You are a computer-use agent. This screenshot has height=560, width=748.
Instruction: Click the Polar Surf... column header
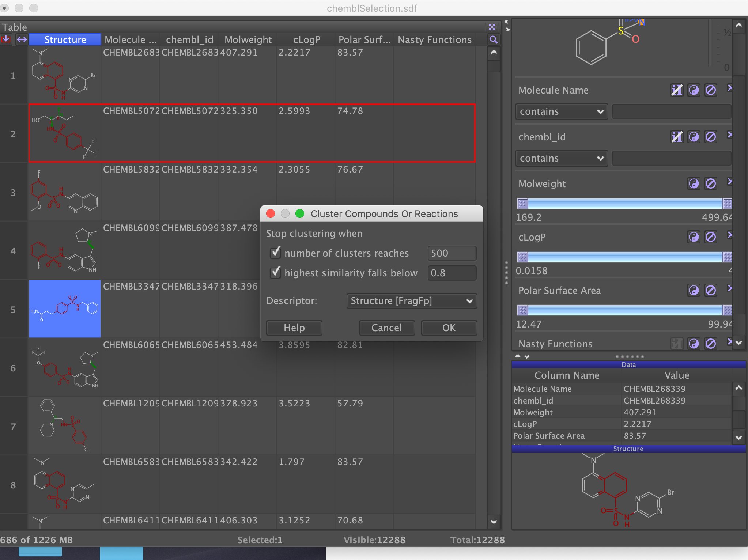tap(364, 39)
